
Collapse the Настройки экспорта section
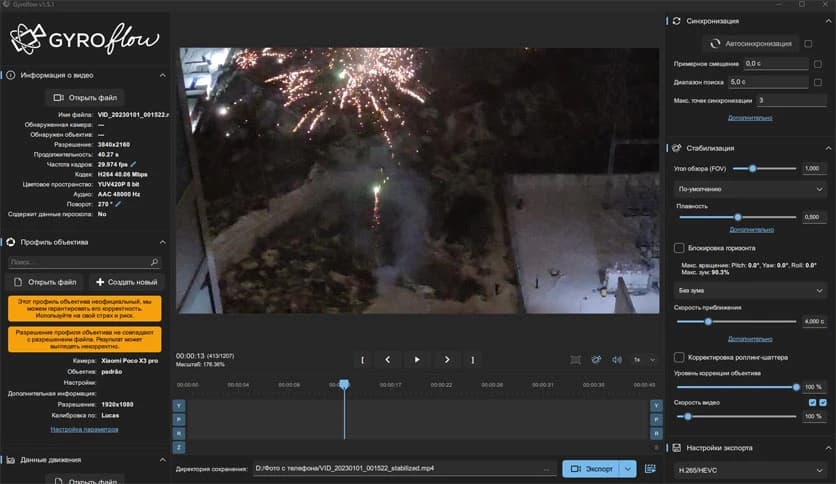pyautogui.click(x=828, y=448)
